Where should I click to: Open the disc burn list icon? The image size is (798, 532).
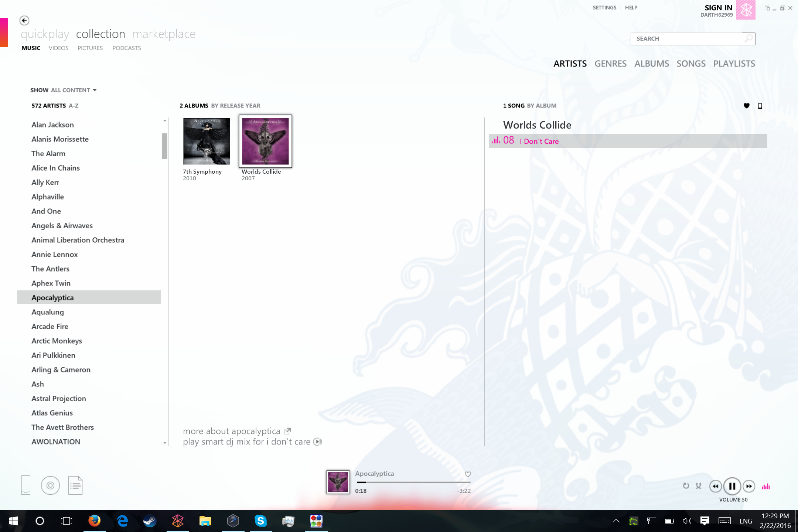pos(50,485)
